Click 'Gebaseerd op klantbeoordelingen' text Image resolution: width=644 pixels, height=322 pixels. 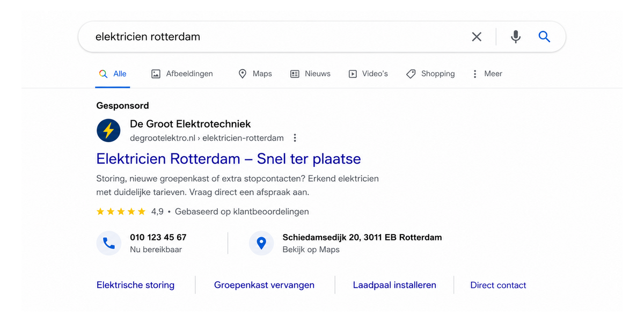(x=242, y=211)
